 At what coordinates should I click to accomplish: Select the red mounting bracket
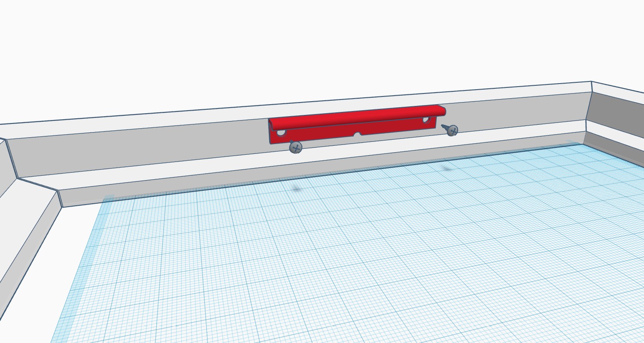(x=356, y=124)
